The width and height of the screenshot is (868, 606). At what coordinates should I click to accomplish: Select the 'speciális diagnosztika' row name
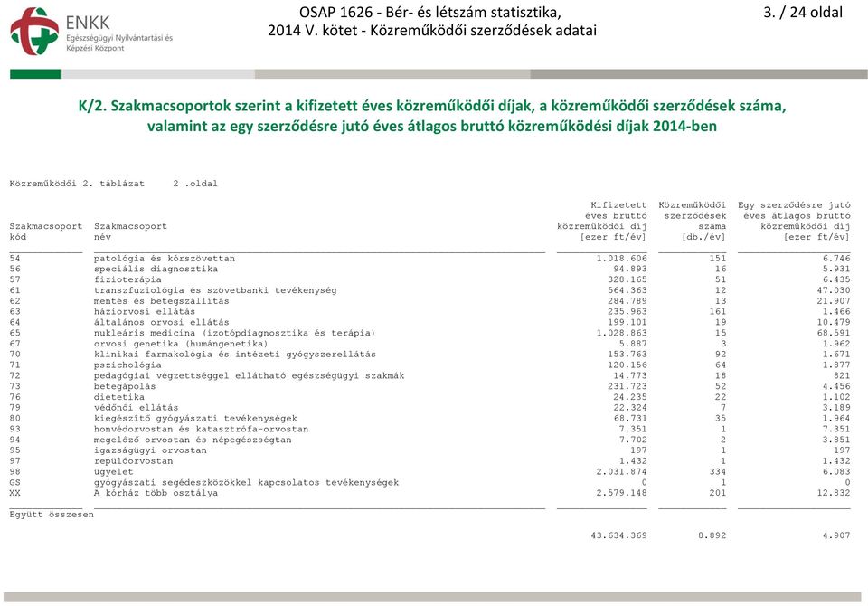(x=156, y=270)
